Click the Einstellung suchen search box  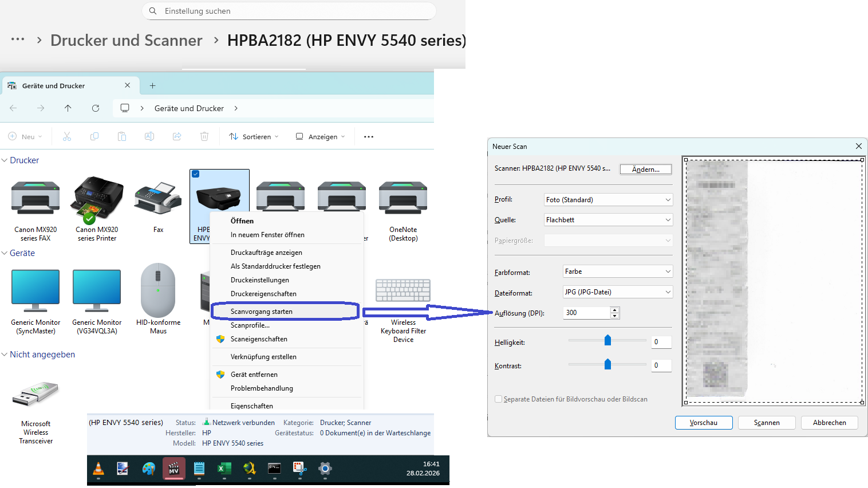click(x=289, y=11)
